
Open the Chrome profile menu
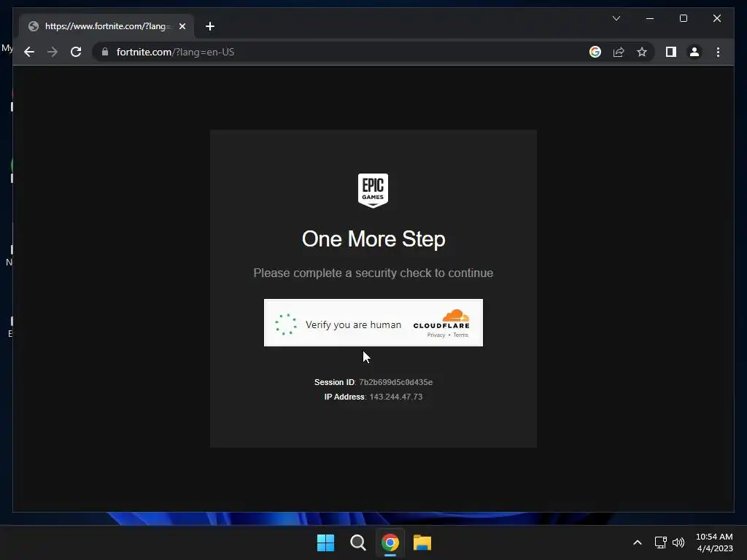point(694,52)
